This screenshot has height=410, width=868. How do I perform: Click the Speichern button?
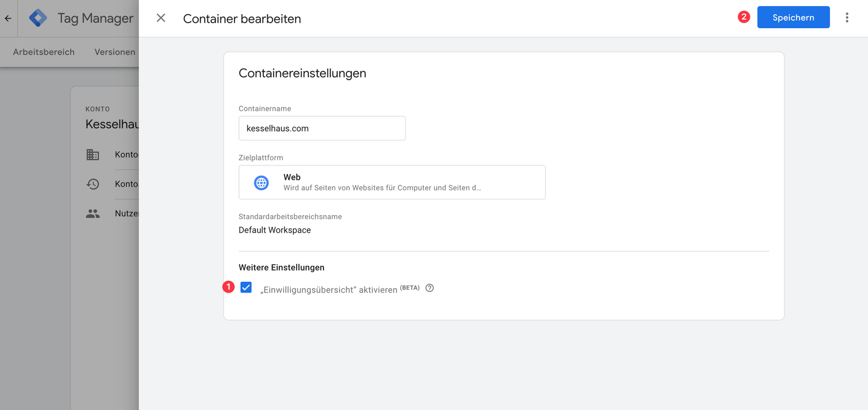coord(793,18)
